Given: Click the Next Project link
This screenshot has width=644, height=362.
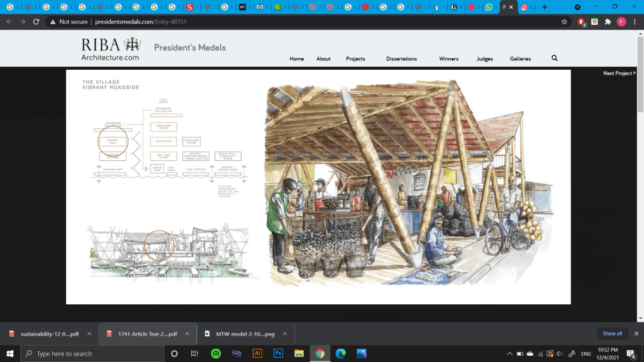Looking at the screenshot, I should [x=619, y=74].
